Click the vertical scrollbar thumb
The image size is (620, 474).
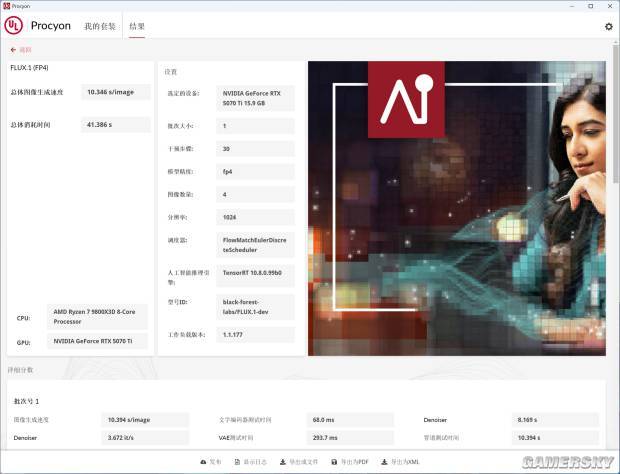pyautogui.click(x=616, y=113)
